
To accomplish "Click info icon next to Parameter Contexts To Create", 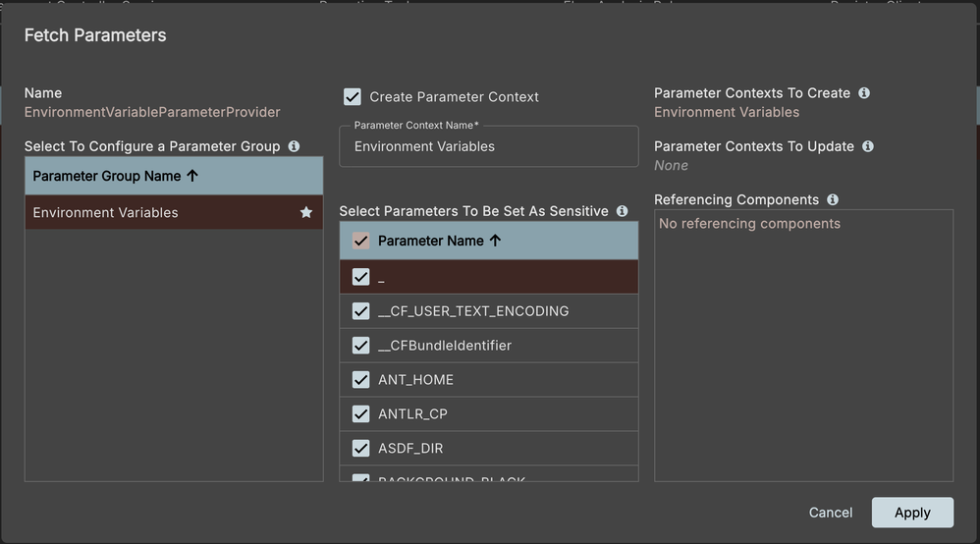I will click(864, 93).
